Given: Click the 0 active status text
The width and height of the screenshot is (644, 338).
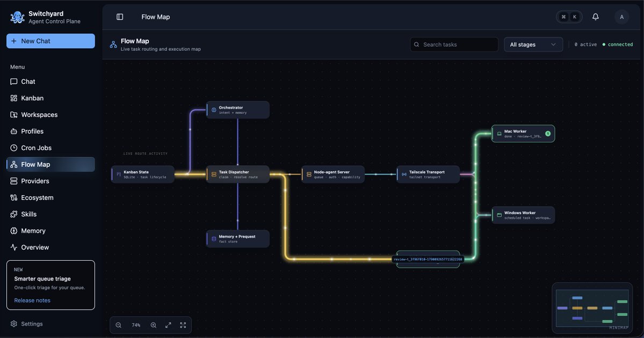Looking at the screenshot, I should click(x=585, y=45).
